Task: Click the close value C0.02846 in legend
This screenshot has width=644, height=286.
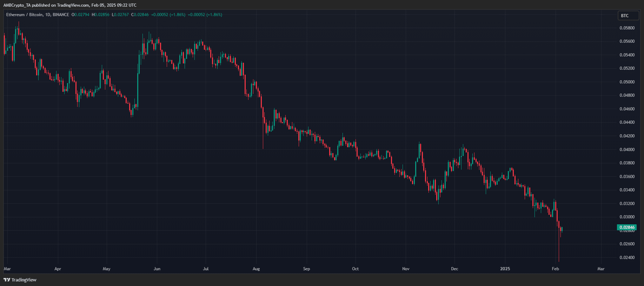Action: pyautogui.click(x=140, y=15)
